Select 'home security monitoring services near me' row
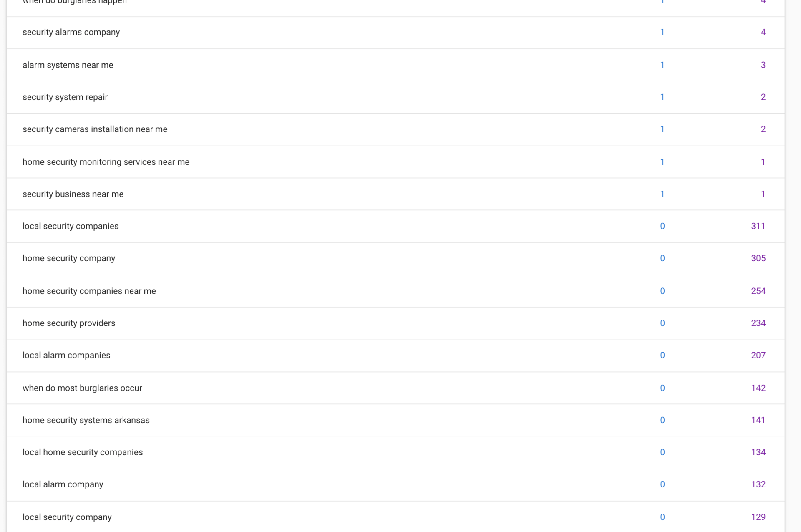Viewport: 801px width, 532px height. [106, 162]
